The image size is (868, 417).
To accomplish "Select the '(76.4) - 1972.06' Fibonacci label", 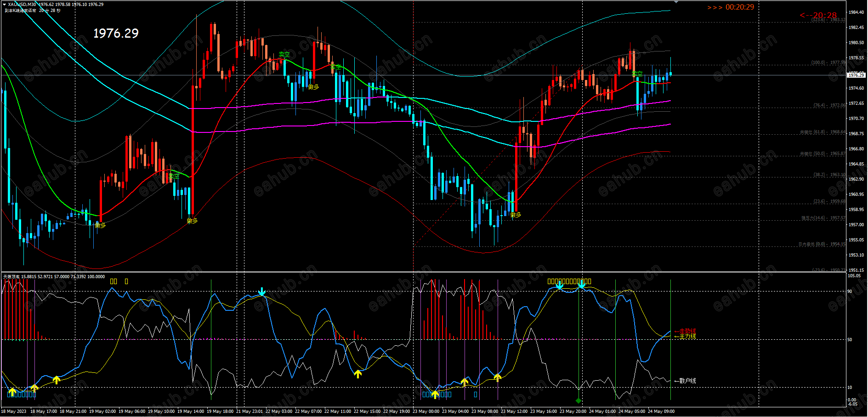I will pyautogui.click(x=829, y=105).
